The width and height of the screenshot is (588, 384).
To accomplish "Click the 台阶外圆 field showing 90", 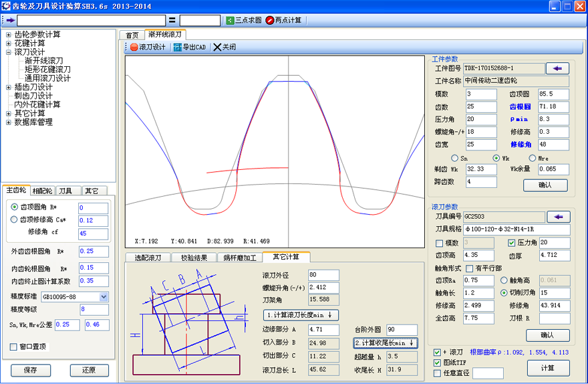I will click(x=402, y=330).
